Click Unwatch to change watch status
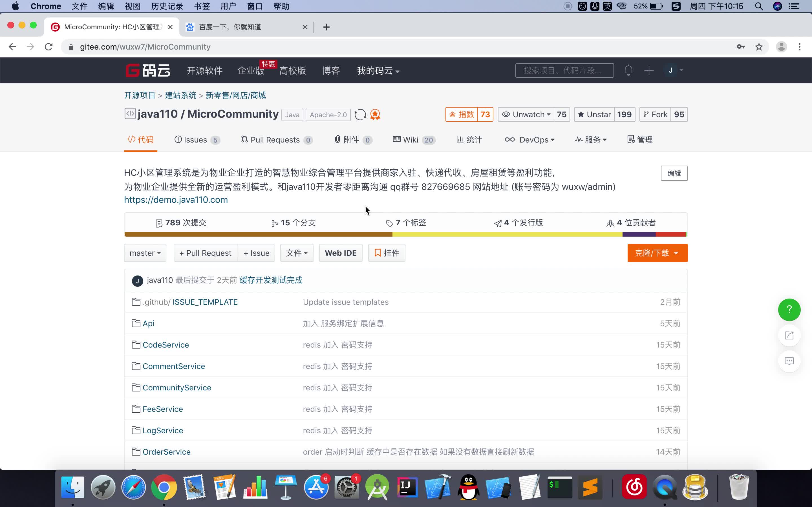 (x=526, y=114)
